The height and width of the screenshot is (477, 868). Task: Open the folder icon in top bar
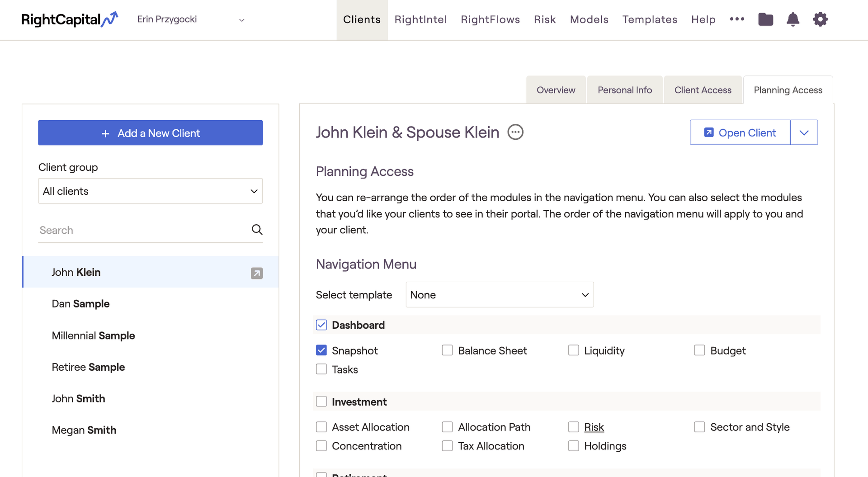(x=765, y=19)
